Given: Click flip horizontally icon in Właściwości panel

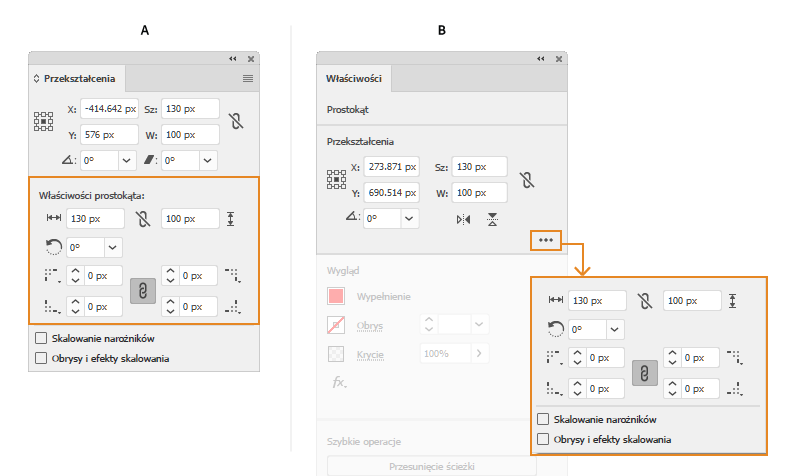Looking at the screenshot, I should tap(463, 219).
